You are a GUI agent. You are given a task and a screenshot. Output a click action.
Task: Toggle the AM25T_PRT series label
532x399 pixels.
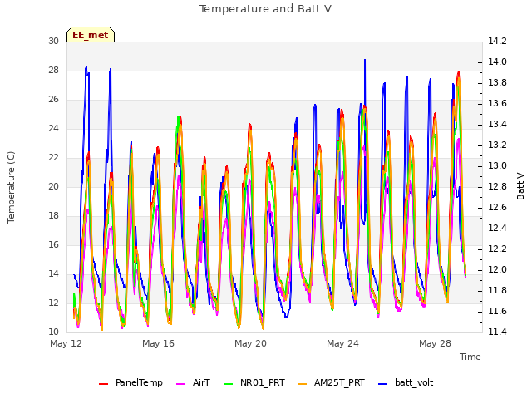coord(339,382)
